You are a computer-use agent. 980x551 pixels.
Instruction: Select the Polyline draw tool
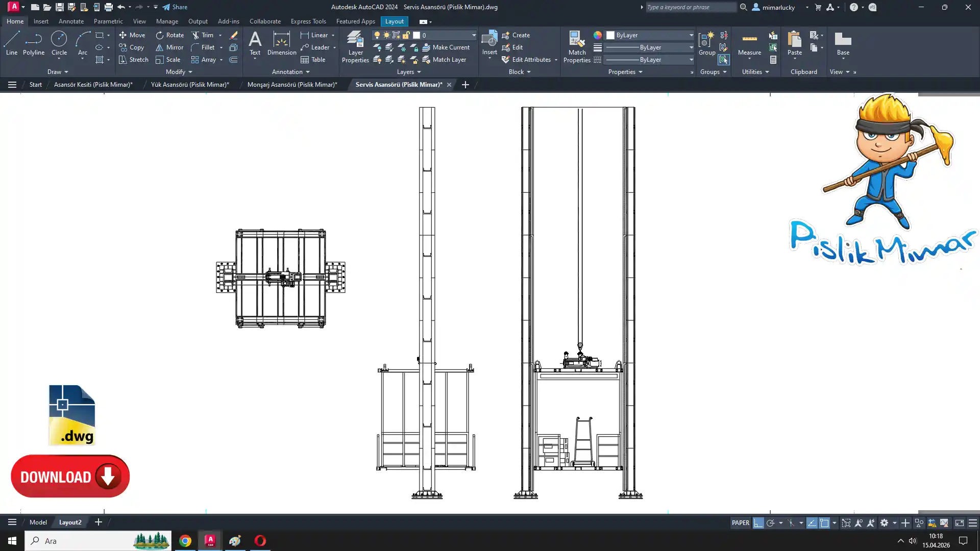click(33, 43)
